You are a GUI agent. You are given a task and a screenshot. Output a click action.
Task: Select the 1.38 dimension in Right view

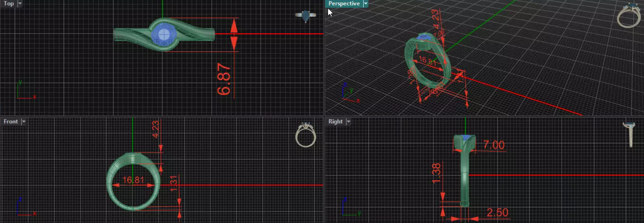coord(436,173)
